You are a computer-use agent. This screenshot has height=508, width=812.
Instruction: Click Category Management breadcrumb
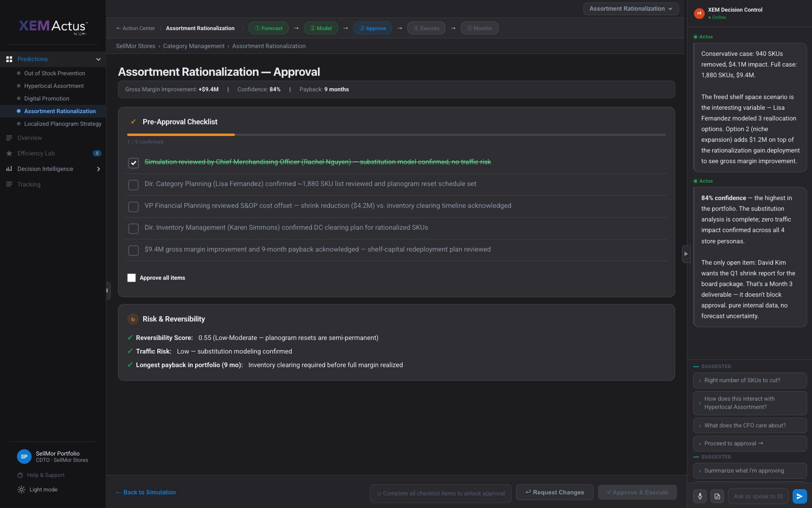194,46
